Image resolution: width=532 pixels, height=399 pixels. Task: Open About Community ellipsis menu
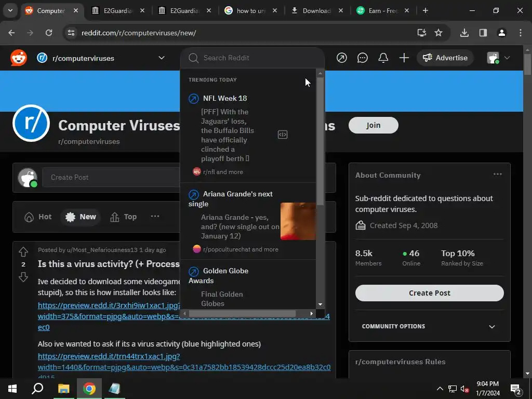pyautogui.click(x=497, y=175)
